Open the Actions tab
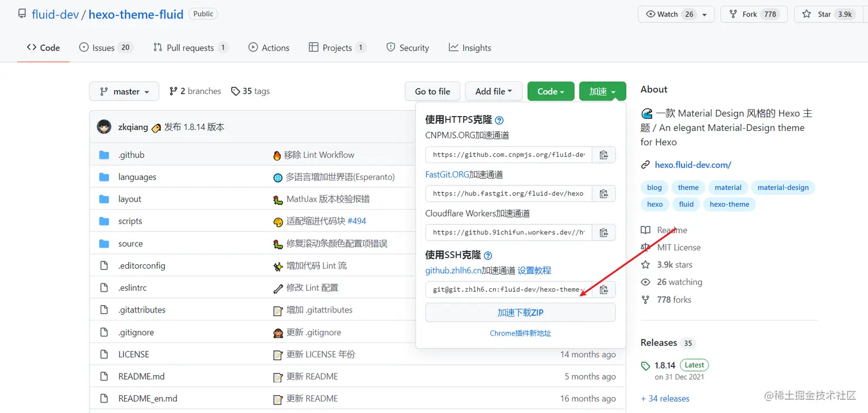The width and height of the screenshot is (868, 413). pyautogui.click(x=269, y=48)
